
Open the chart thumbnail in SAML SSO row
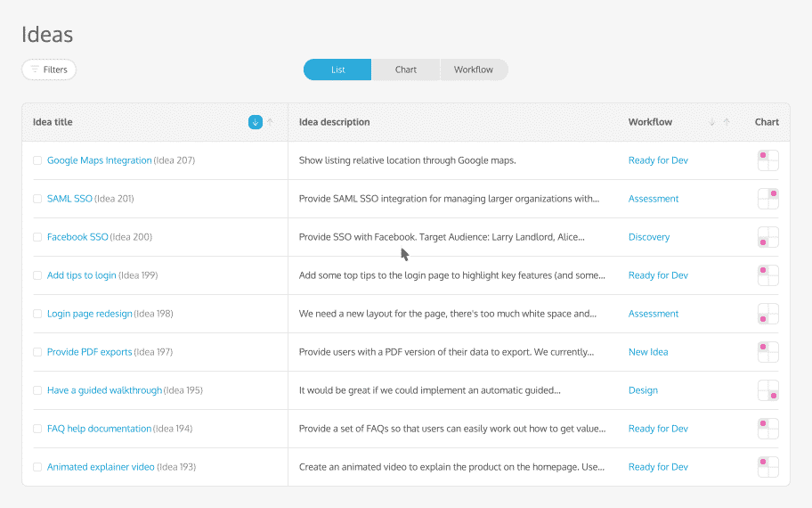767,199
